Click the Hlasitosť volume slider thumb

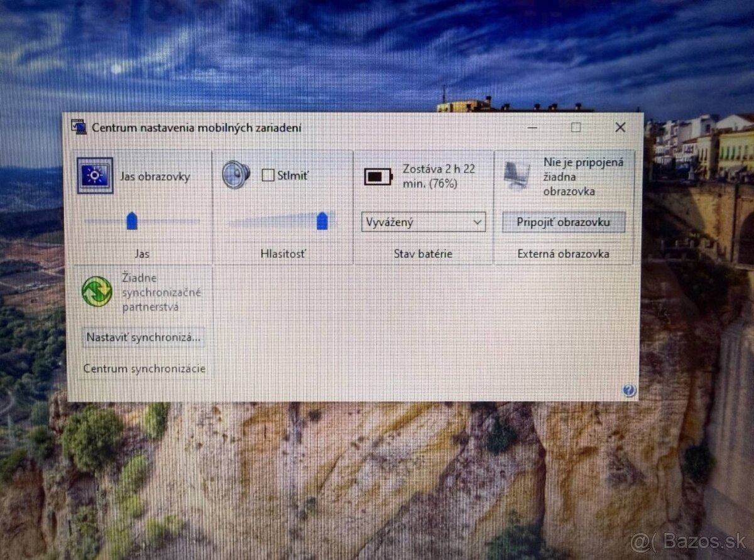[x=322, y=221]
